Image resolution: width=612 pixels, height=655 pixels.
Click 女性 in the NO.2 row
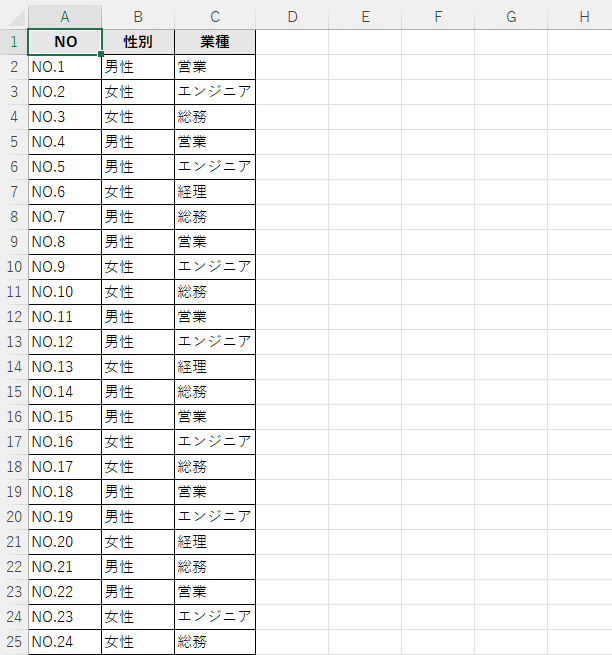click(x=138, y=92)
